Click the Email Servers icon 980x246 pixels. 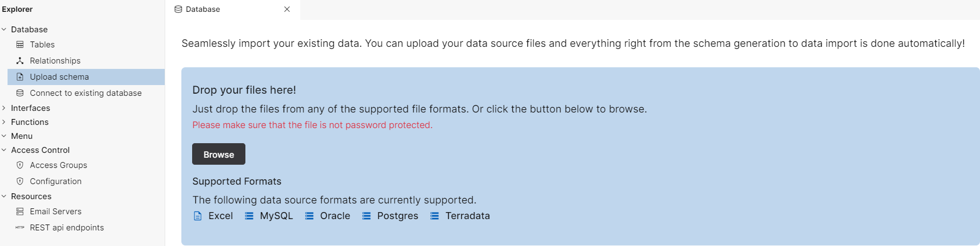pyautogui.click(x=20, y=212)
